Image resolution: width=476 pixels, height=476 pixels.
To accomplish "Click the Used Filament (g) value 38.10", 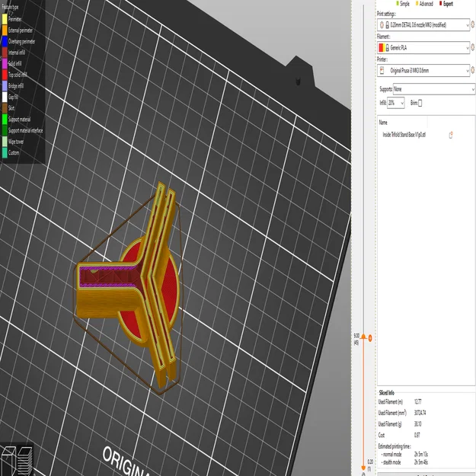I will (x=417, y=423).
